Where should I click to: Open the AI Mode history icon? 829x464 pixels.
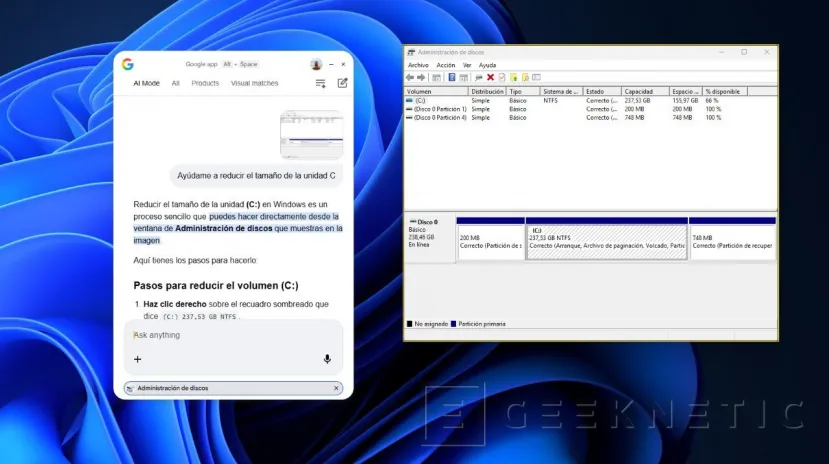coord(320,83)
